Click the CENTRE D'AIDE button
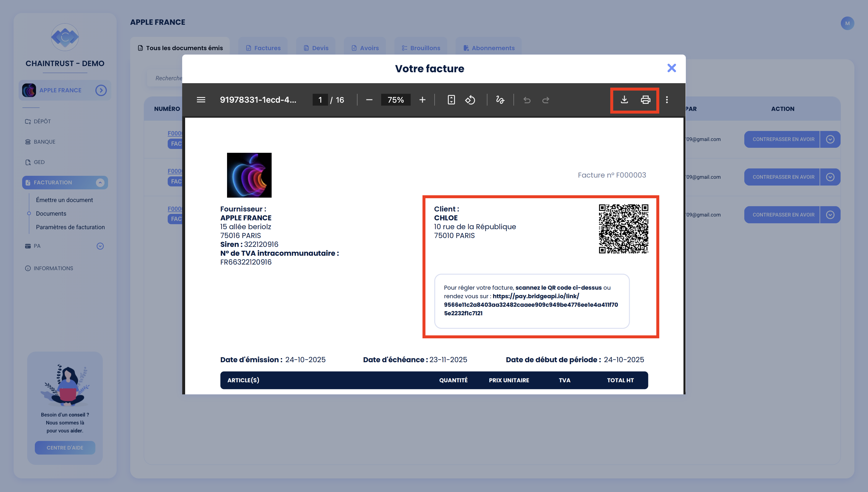The width and height of the screenshot is (868, 492). pyautogui.click(x=65, y=447)
